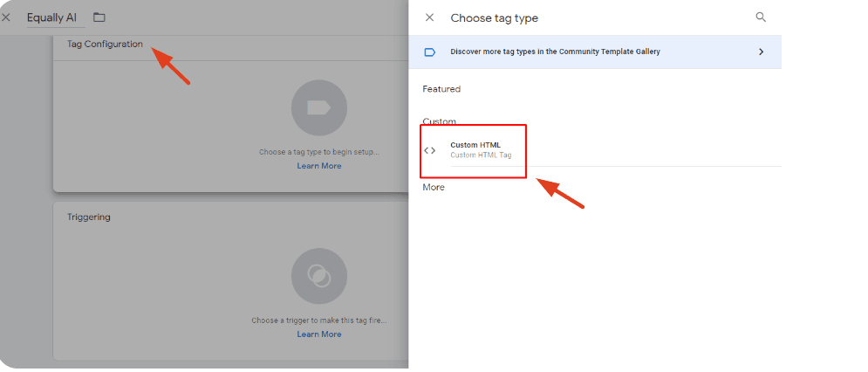868x372 pixels.
Task: Open Learn More link under Triggering
Action: coord(318,334)
